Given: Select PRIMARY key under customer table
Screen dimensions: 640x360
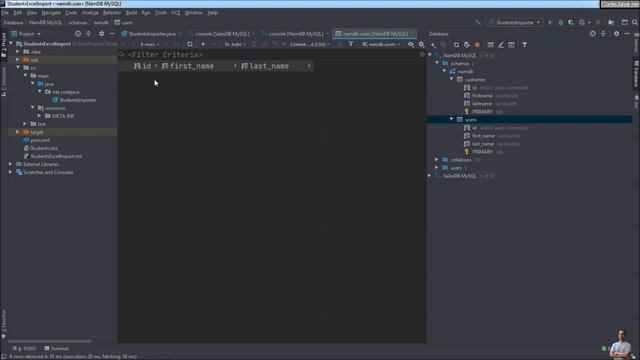Looking at the screenshot, I should click(482, 112).
